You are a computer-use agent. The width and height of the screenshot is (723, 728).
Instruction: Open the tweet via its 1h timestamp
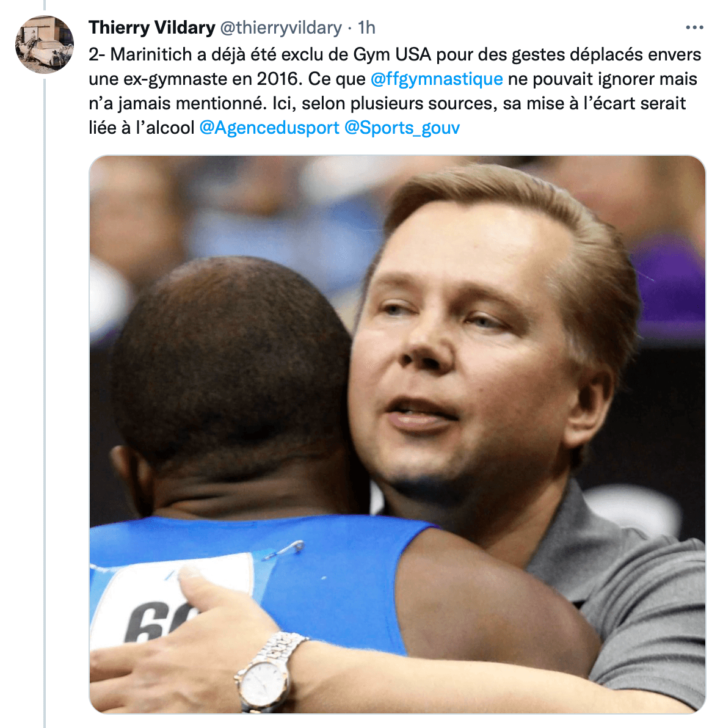point(366,28)
